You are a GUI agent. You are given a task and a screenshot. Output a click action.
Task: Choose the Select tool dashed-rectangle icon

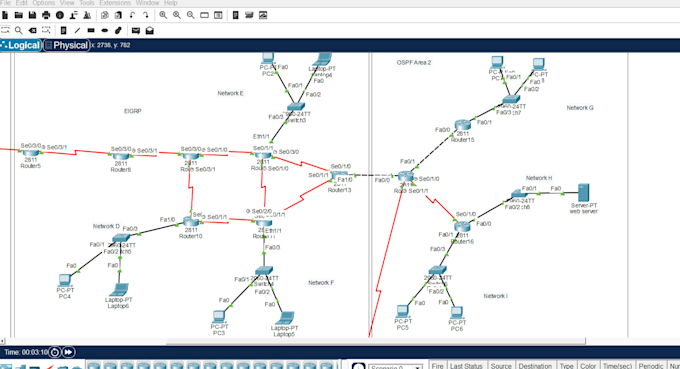point(5,30)
